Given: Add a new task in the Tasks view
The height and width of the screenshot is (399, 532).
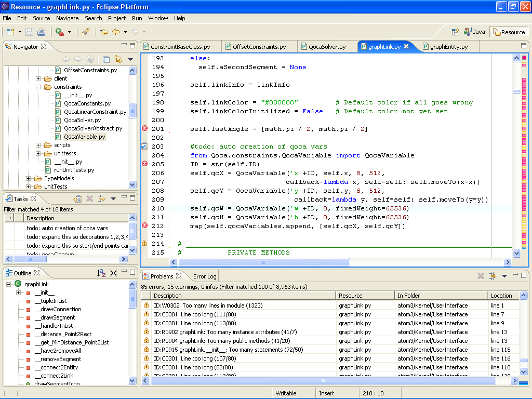Looking at the screenshot, I should (77, 198).
